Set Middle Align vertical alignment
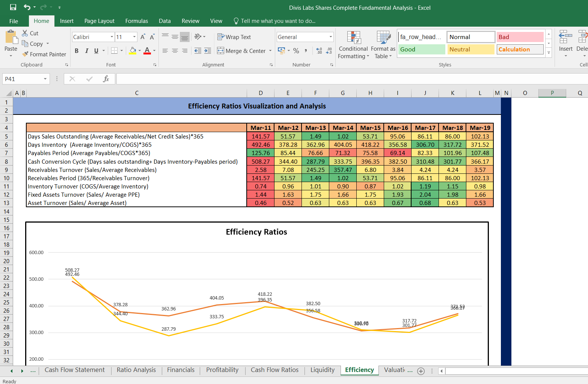The height and width of the screenshot is (384, 588). click(x=175, y=37)
